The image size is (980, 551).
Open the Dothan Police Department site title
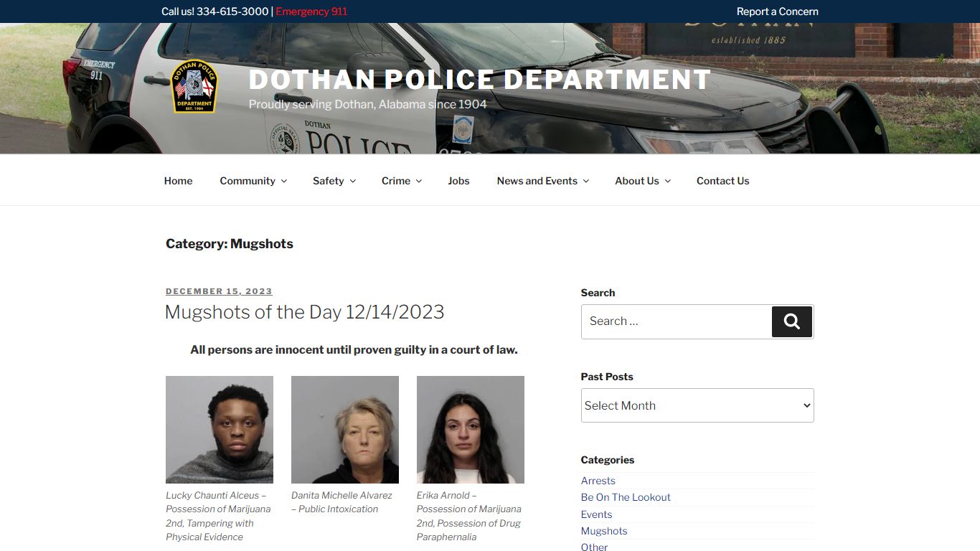pos(480,80)
